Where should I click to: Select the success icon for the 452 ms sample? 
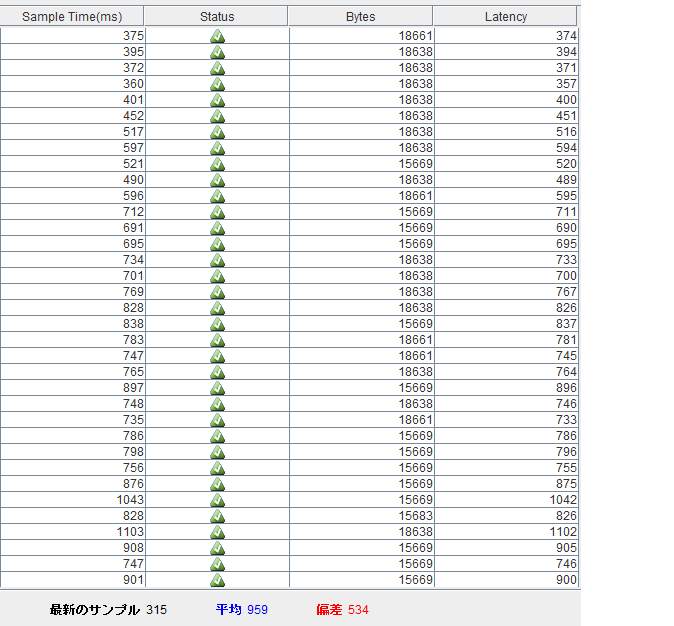217,116
